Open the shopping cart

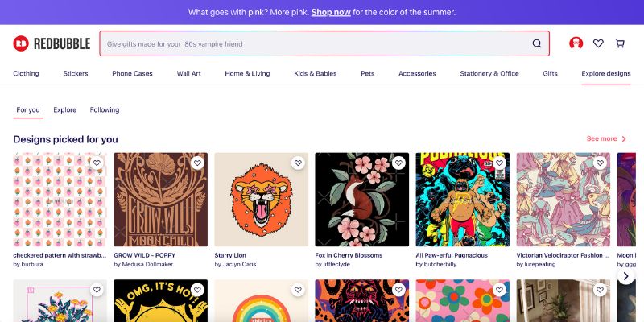pos(620,43)
